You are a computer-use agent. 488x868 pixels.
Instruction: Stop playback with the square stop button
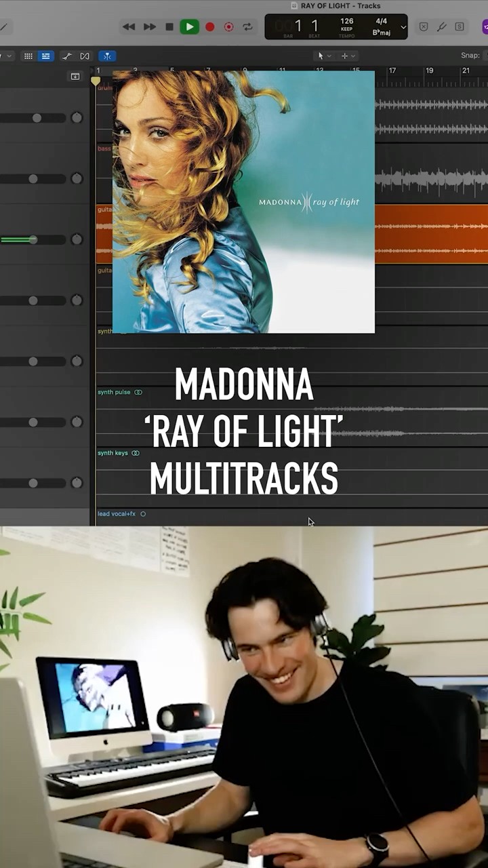169,27
